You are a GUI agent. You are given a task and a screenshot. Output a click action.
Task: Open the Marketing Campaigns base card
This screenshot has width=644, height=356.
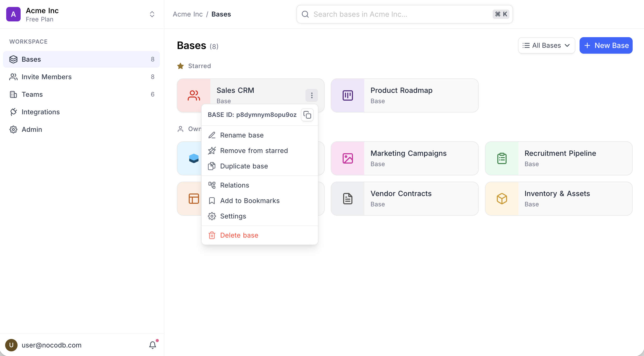coord(405,158)
